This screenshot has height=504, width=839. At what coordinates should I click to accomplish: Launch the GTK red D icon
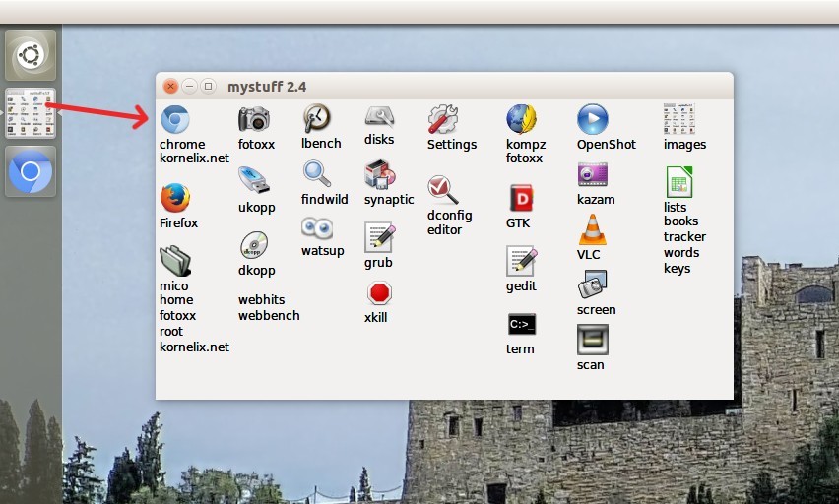click(x=521, y=199)
